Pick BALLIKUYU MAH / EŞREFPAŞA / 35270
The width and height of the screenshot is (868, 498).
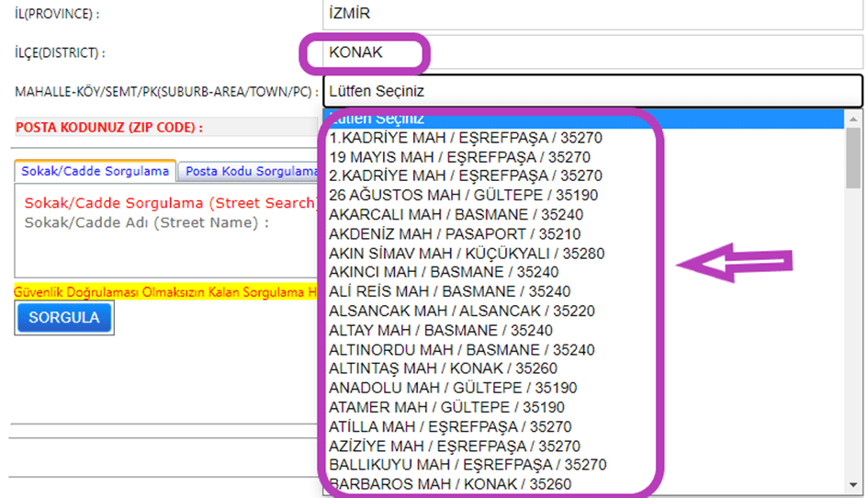pyautogui.click(x=468, y=465)
